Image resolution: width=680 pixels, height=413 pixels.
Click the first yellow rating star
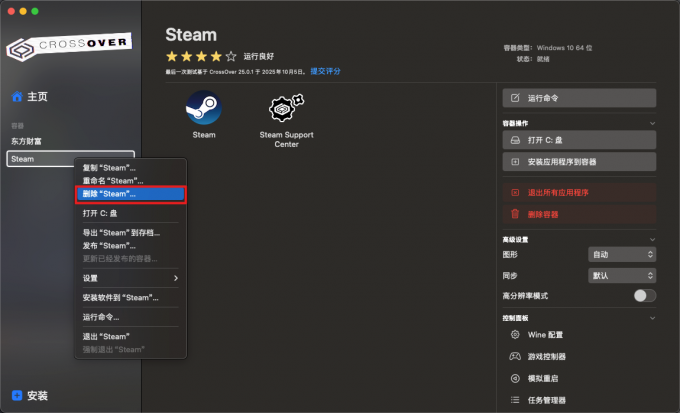(x=172, y=56)
